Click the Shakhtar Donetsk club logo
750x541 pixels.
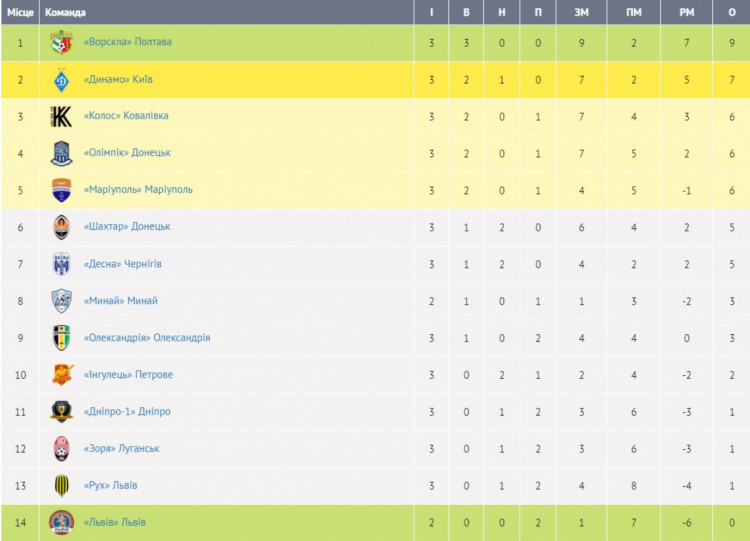61,227
